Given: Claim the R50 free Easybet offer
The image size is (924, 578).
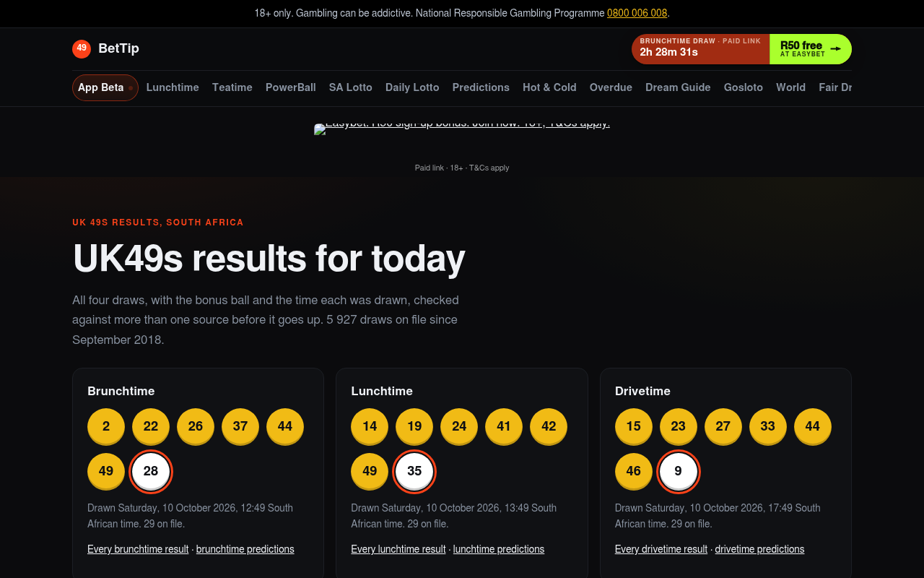Looking at the screenshot, I should coord(811,49).
